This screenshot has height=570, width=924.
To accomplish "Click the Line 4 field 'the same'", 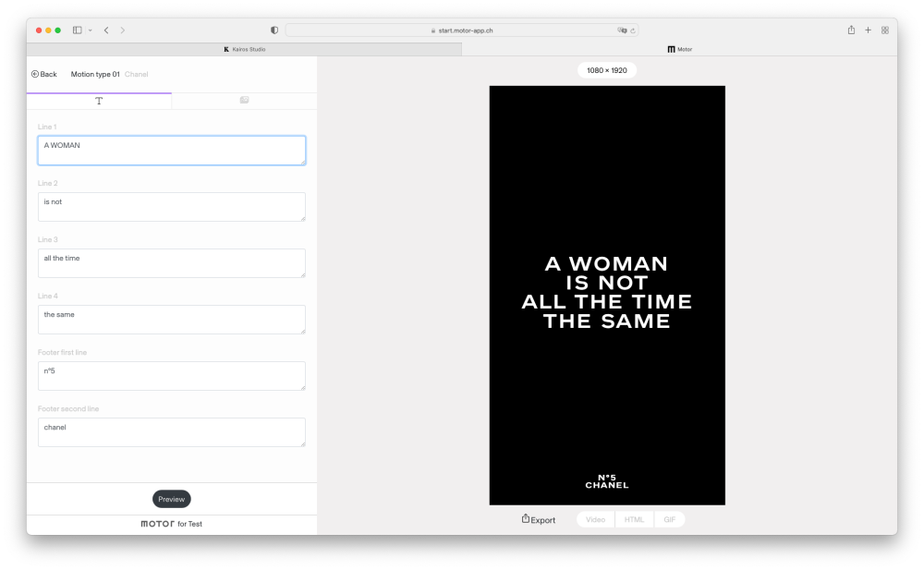I will click(x=172, y=320).
